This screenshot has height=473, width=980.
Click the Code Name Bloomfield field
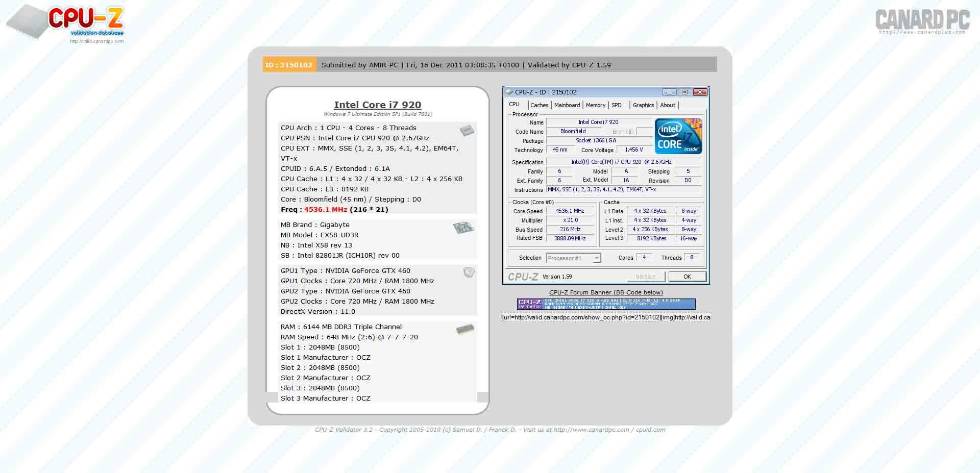click(573, 131)
